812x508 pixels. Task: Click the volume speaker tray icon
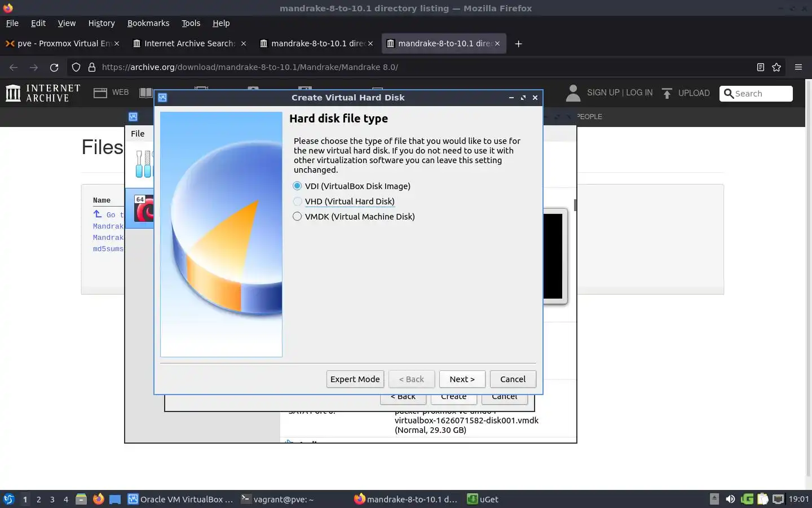click(730, 499)
